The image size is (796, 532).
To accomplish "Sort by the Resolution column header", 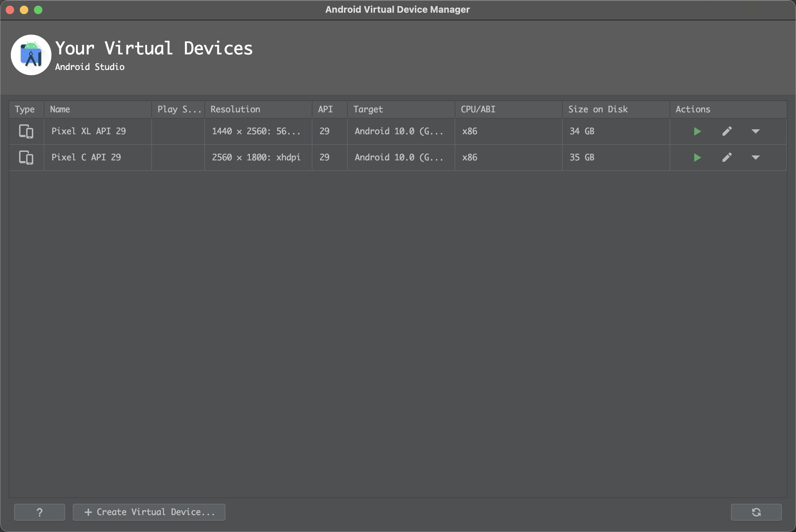I will point(258,110).
